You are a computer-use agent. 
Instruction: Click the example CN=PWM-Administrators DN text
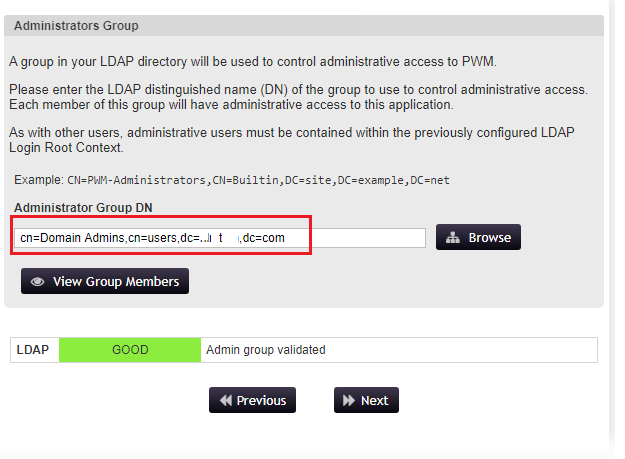pyautogui.click(x=258, y=180)
